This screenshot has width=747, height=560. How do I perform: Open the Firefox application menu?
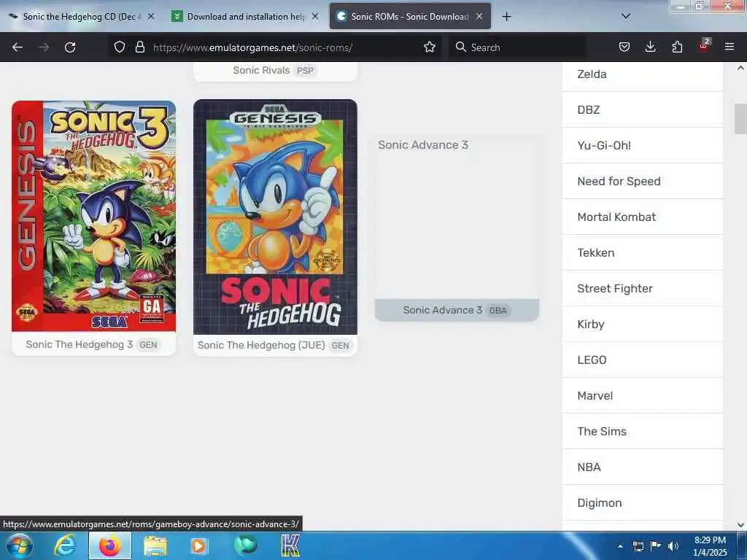coord(729,47)
